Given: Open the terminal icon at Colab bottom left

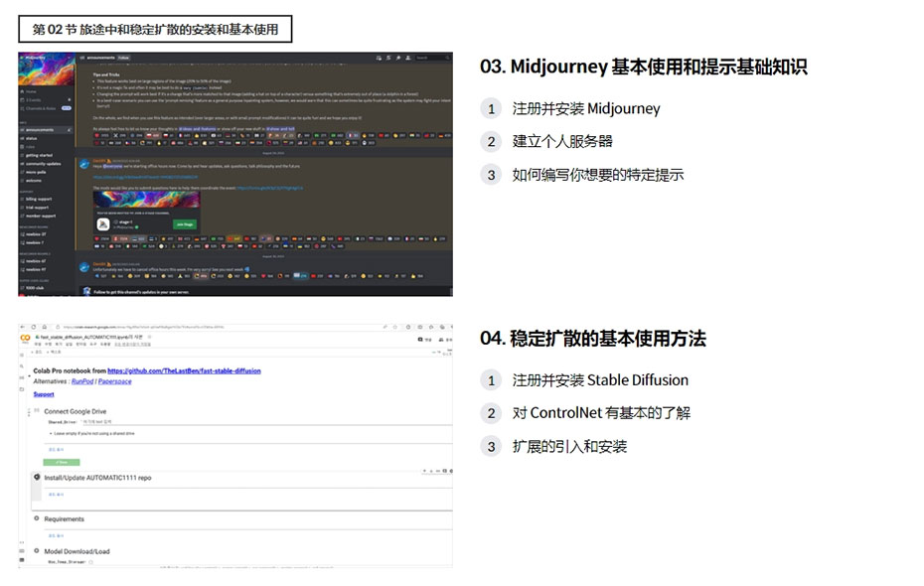Looking at the screenshot, I should (x=22, y=559).
